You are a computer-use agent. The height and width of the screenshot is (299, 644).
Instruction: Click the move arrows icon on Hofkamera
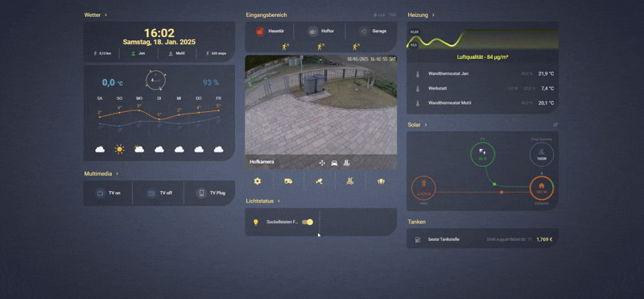pyautogui.click(x=322, y=163)
